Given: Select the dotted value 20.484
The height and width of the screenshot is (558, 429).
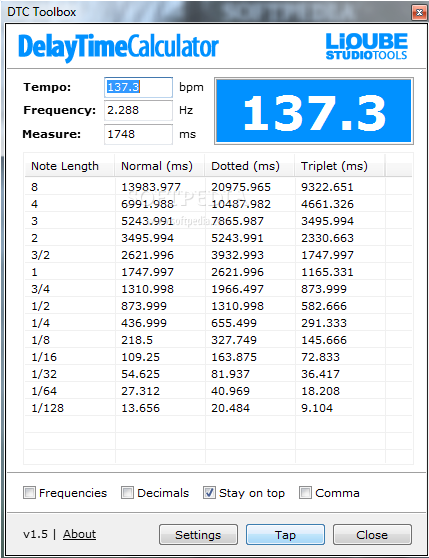Looking at the screenshot, I should pos(231,408).
